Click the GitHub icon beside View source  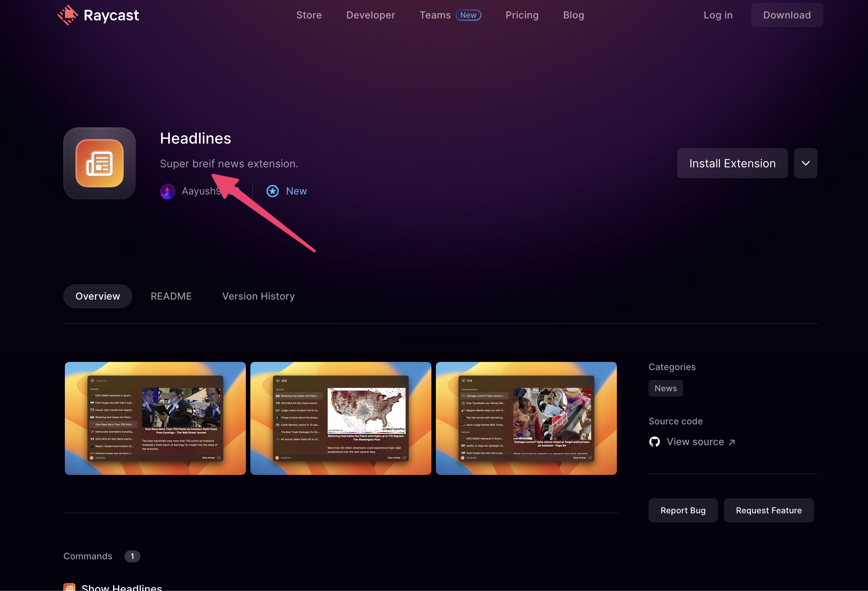[655, 442]
